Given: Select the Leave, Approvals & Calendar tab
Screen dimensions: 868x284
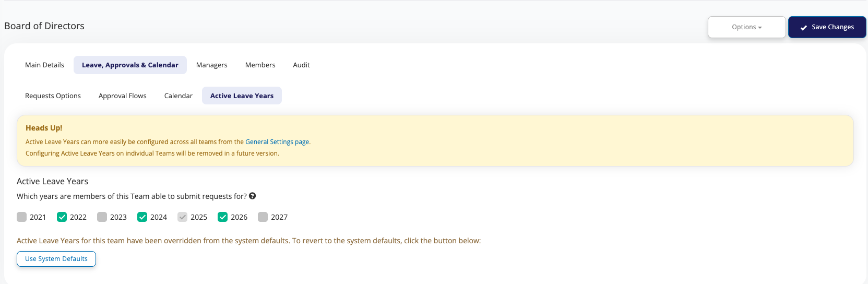Looking at the screenshot, I should pos(130,65).
